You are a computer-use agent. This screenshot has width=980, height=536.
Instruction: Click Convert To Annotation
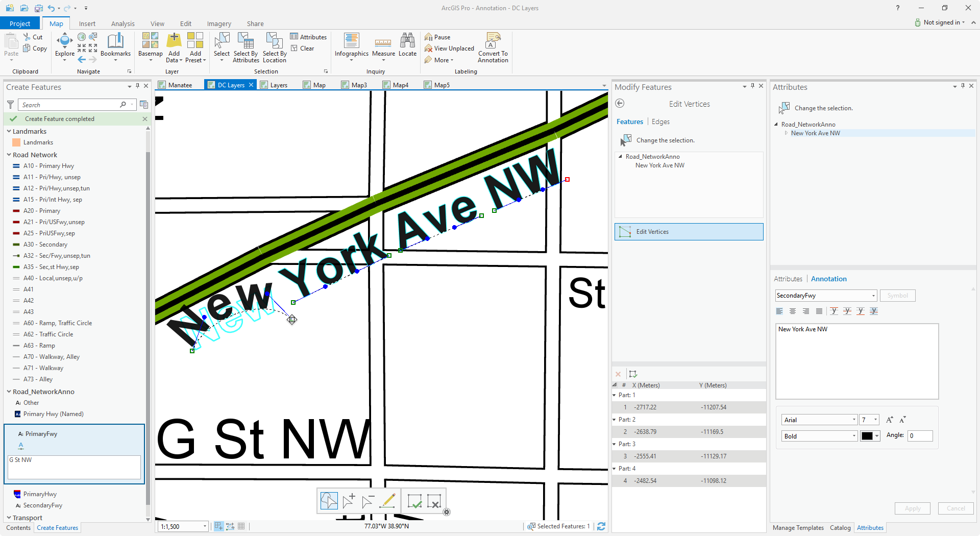[x=493, y=47]
